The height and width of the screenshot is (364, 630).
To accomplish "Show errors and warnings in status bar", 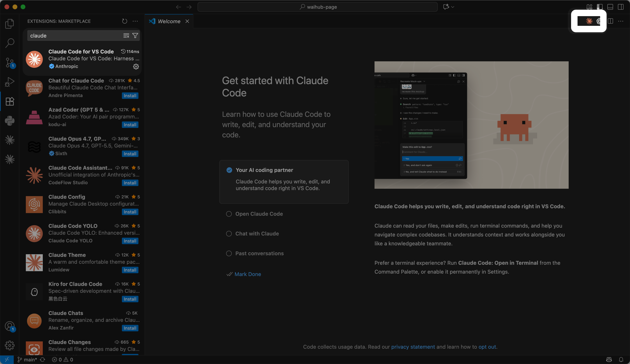I will click(63, 360).
